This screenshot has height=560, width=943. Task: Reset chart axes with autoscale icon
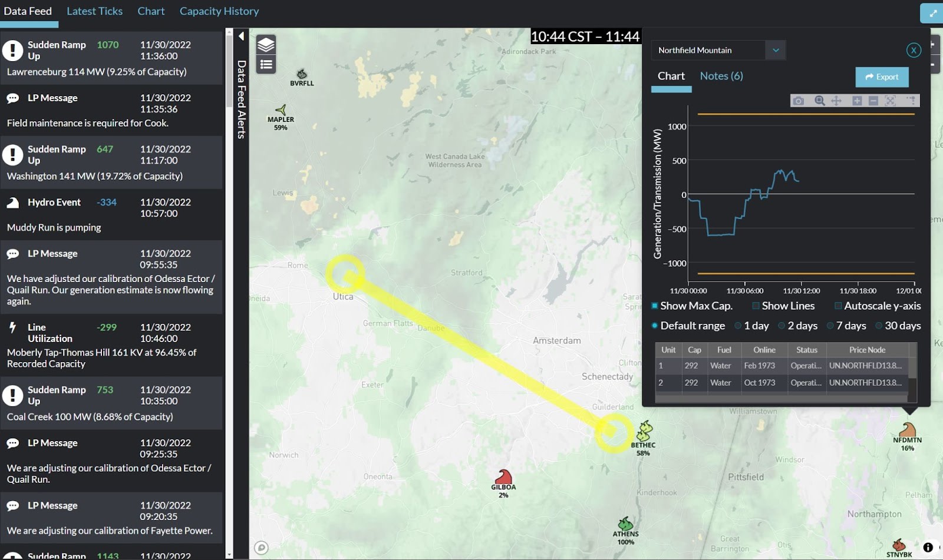click(x=891, y=101)
